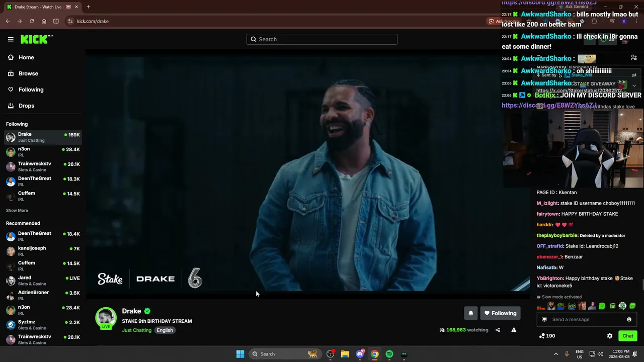Open Syztmz recommended channel

[x=43, y=324]
